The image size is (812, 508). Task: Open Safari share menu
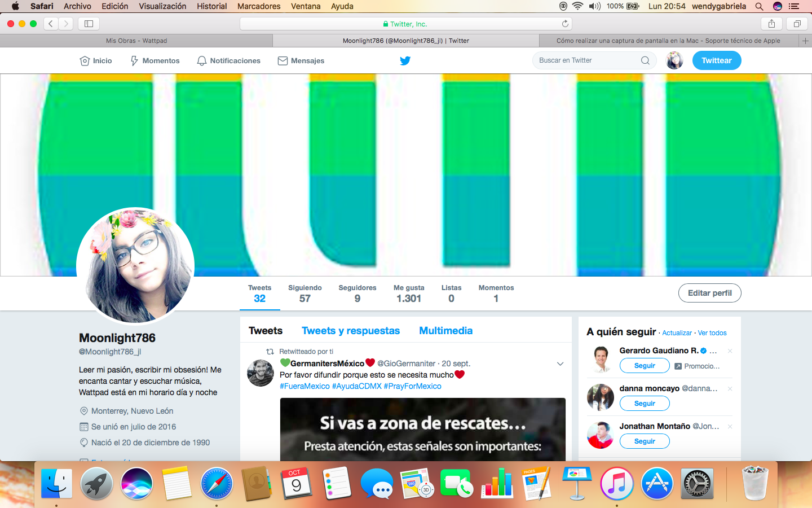point(771,24)
